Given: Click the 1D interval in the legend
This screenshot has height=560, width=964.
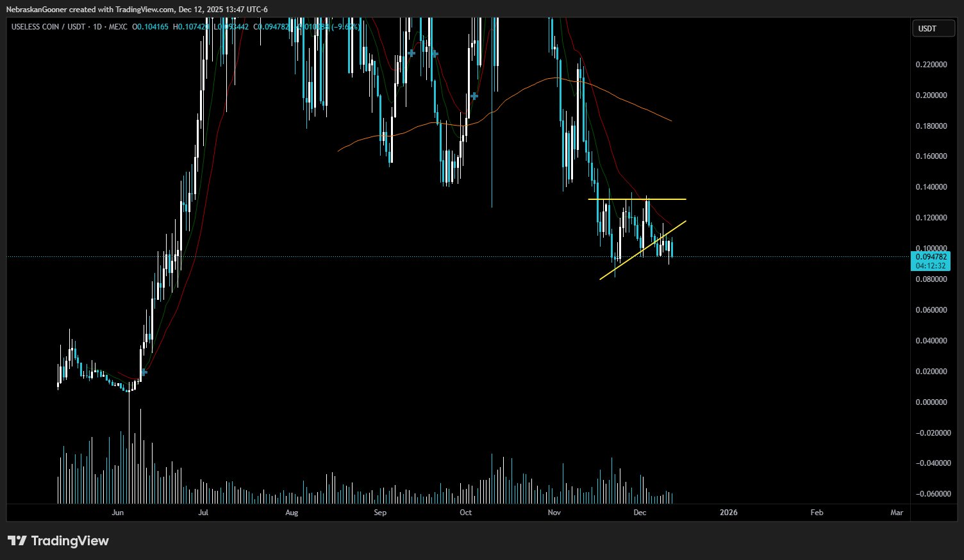Looking at the screenshot, I should pyautogui.click(x=97, y=27).
